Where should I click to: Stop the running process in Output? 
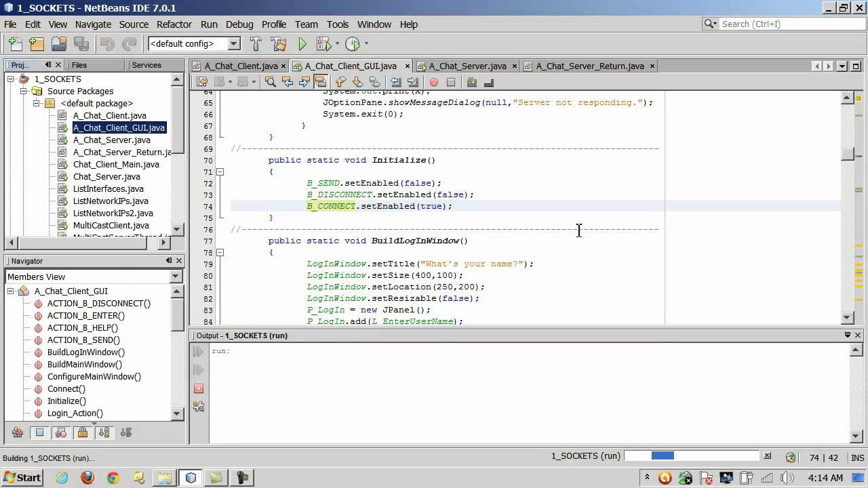198,388
